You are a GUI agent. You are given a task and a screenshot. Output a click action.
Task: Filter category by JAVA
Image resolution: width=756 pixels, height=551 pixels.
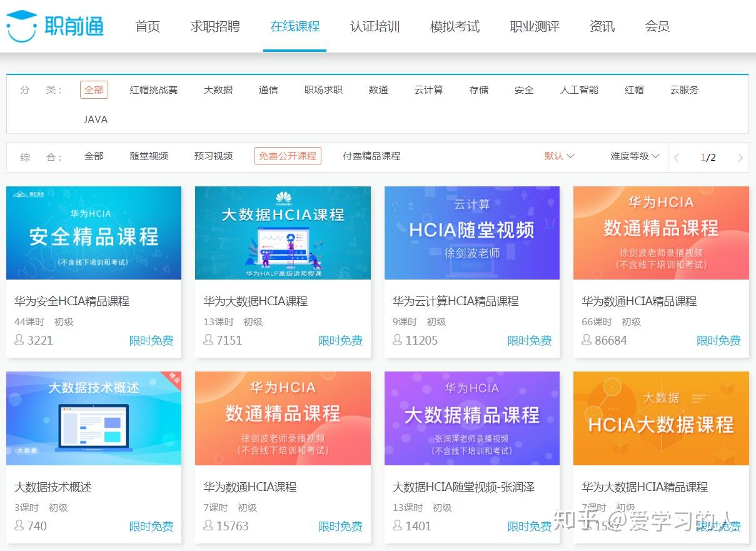(x=96, y=119)
